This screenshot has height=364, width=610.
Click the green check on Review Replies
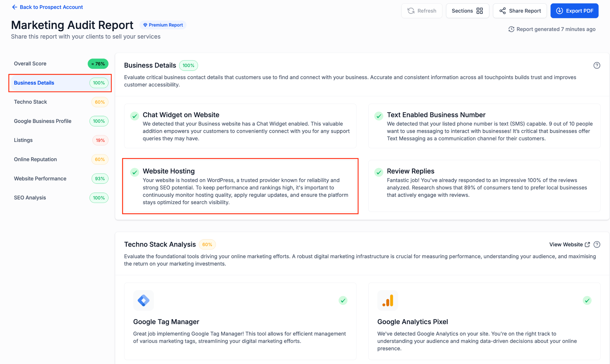[x=379, y=172]
